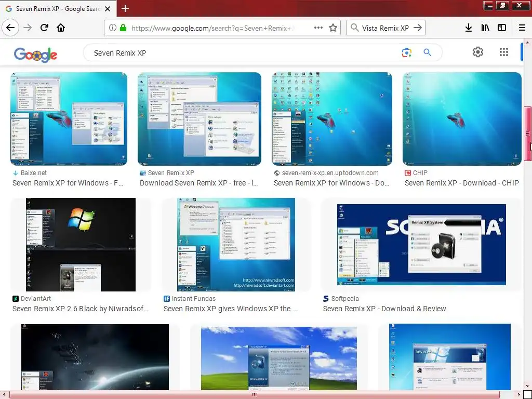Show site information icon in address bar
Image resolution: width=532 pixels, height=399 pixels.
coord(113,28)
